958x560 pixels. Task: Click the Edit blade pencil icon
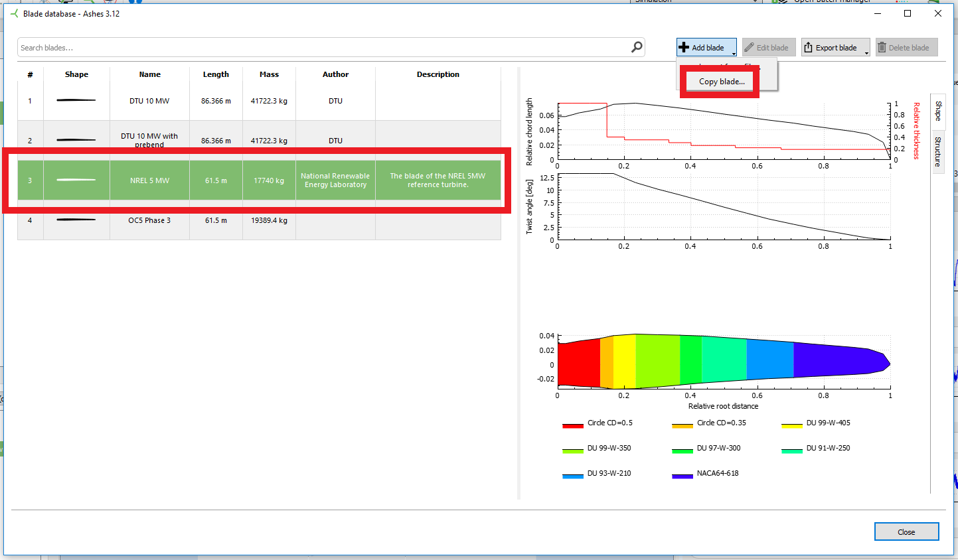[749, 48]
